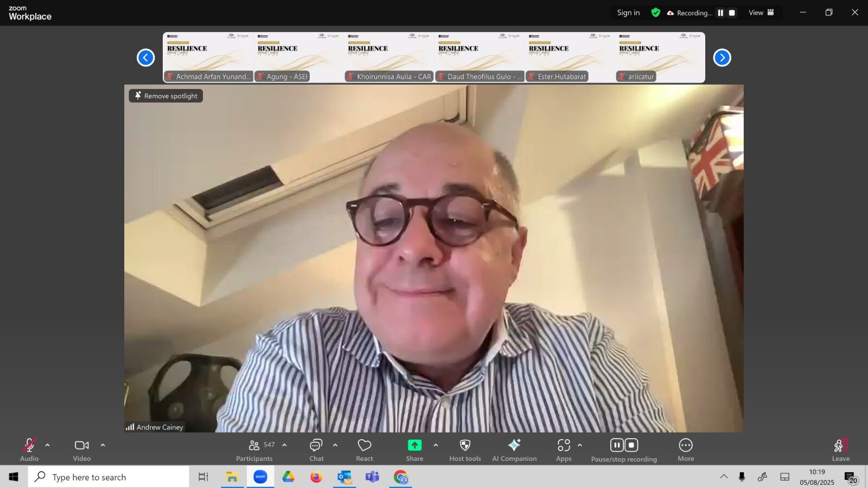Open the View layout menu
The width and height of the screenshot is (868, 488).
pyautogui.click(x=761, y=12)
